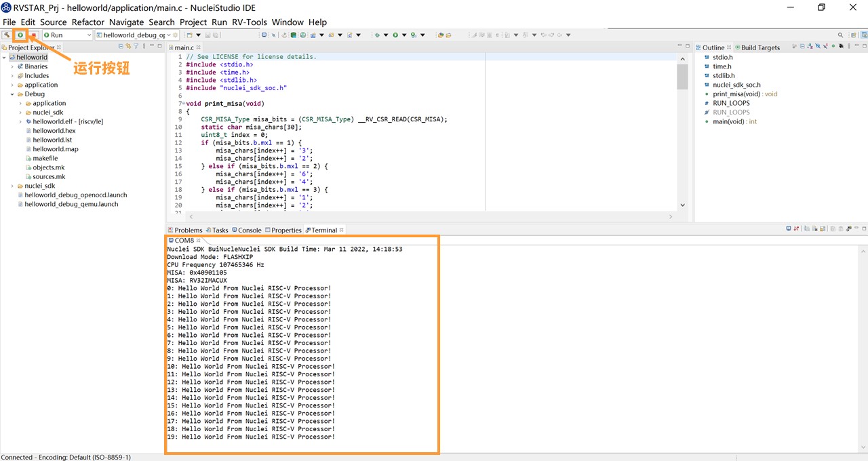Expand the nuclei_sdk project tree node

[12, 186]
